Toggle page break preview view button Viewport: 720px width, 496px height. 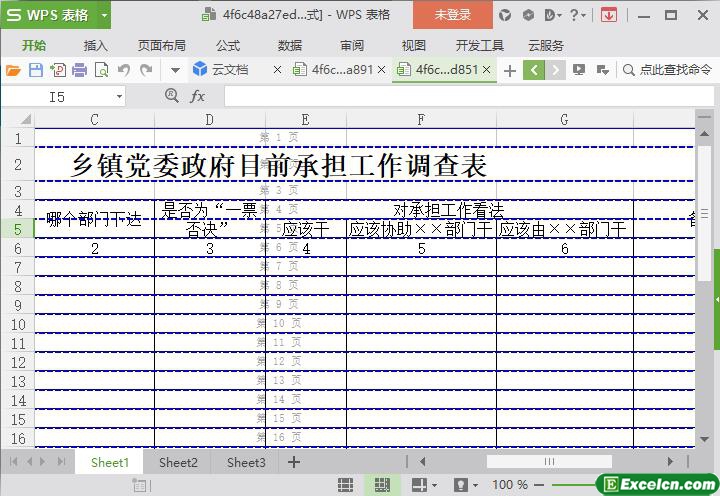pos(381,485)
